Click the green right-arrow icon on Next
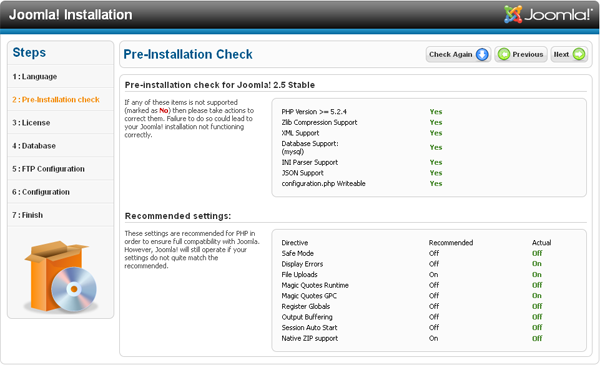The height and width of the screenshot is (365, 600). (x=579, y=54)
